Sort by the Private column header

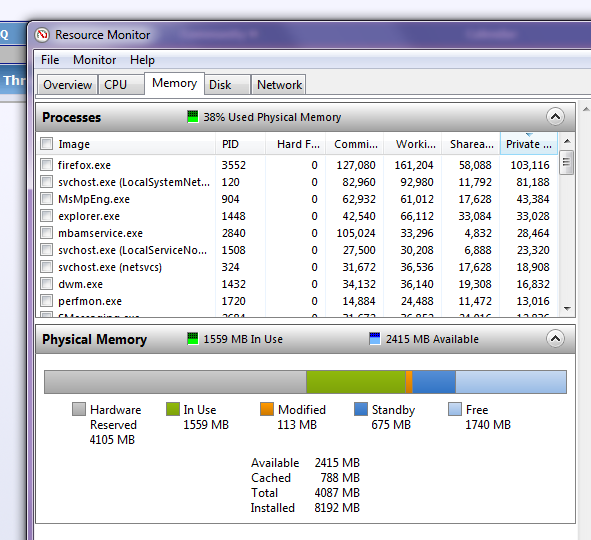[x=529, y=144]
